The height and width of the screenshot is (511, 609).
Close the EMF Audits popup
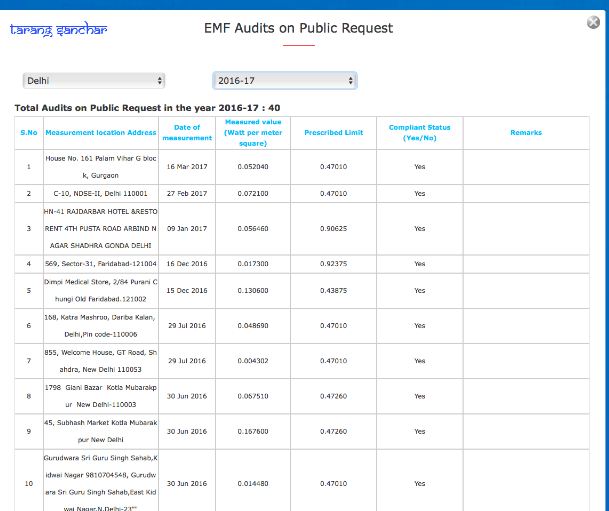(x=593, y=23)
